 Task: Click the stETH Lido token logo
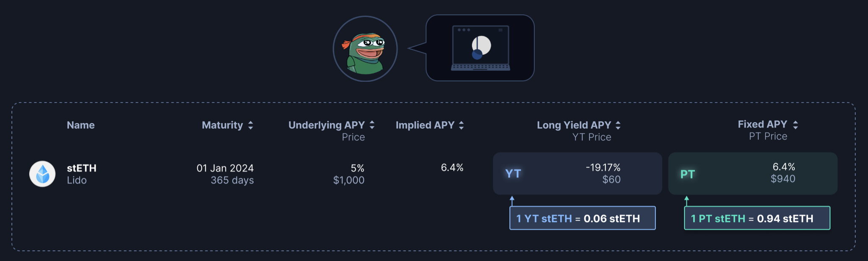(x=42, y=174)
